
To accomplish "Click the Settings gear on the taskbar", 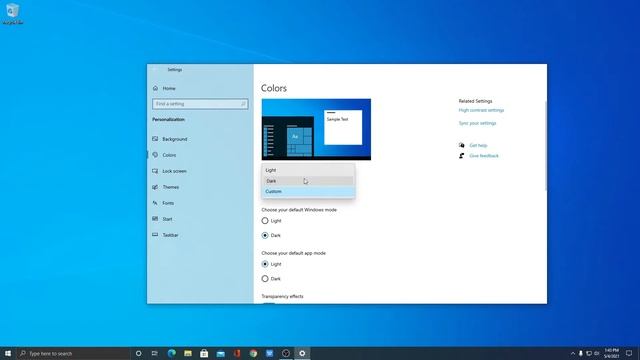I will pyautogui.click(x=302, y=353).
